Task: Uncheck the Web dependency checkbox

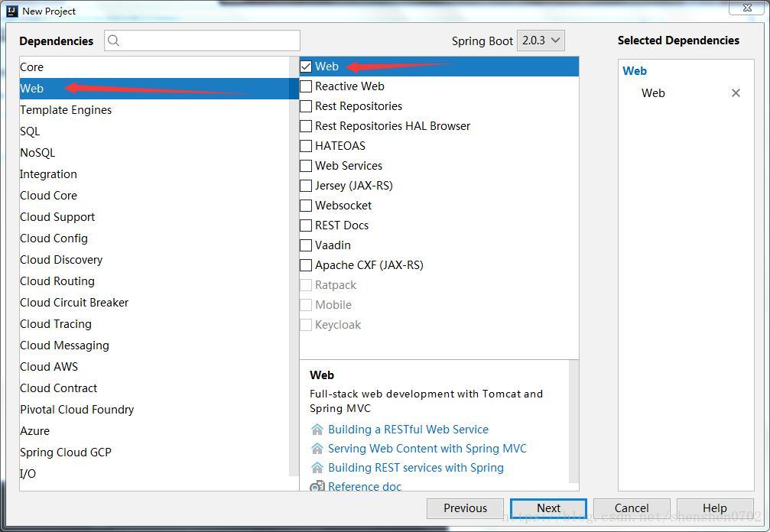Action: 306,66
